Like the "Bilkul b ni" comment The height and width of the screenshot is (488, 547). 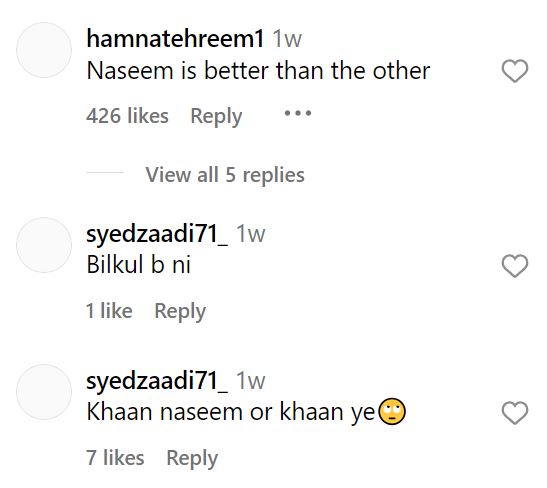pos(515,266)
